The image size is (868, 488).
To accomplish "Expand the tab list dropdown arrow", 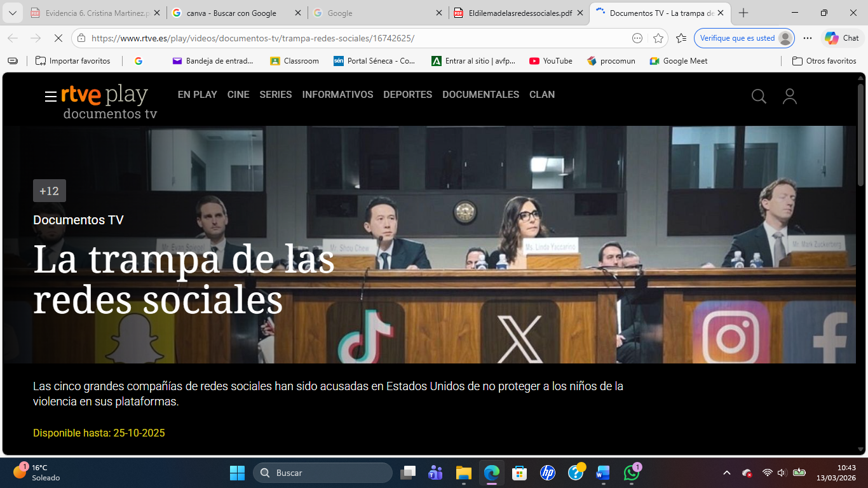I will point(13,13).
